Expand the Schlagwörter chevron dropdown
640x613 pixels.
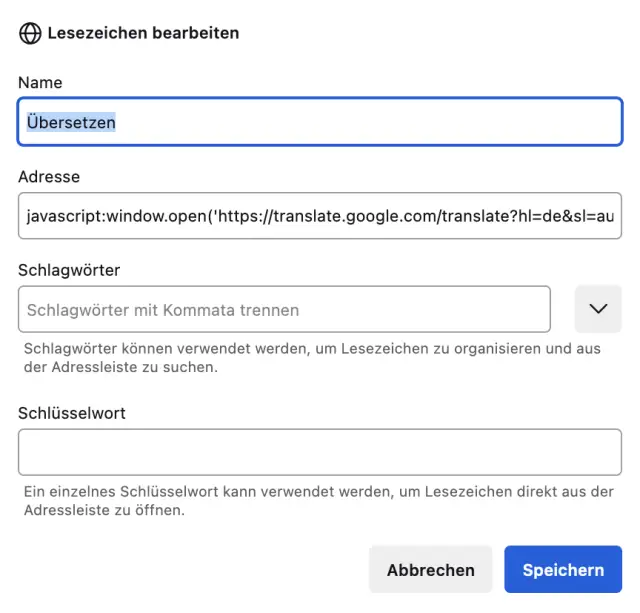tap(598, 309)
